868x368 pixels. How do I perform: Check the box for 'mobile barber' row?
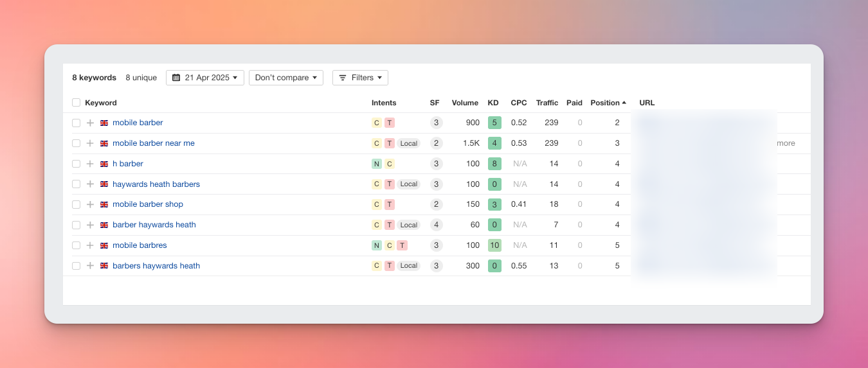coord(77,123)
